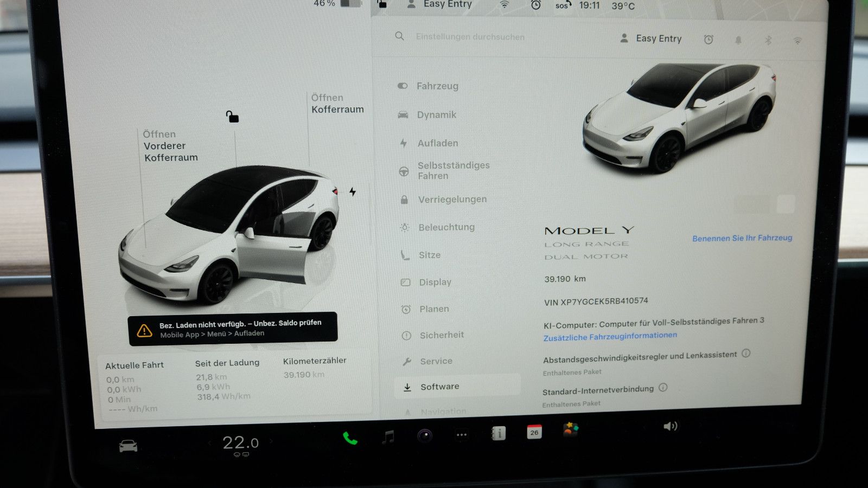Image resolution: width=868 pixels, height=488 pixels.
Task: Decrease cabin temperature with left arrow
Action: 209,444
